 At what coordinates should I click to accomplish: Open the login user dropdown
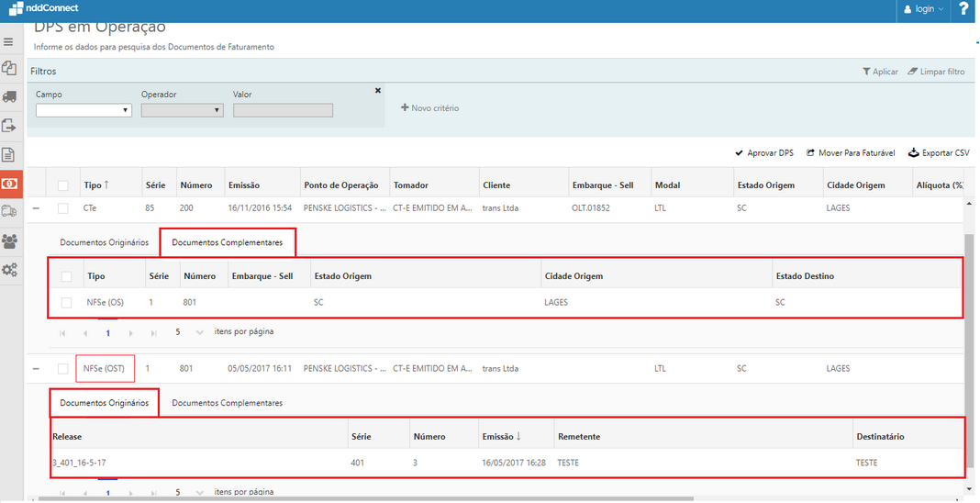pyautogui.click(x=923, y=9)
